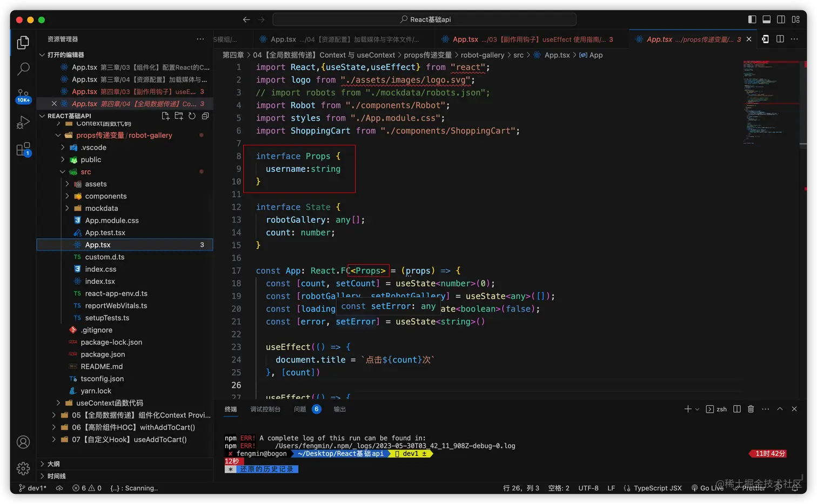
Task: Switch to the 输出 output tab
Action: pyautogui.click(x=339, y=409)
